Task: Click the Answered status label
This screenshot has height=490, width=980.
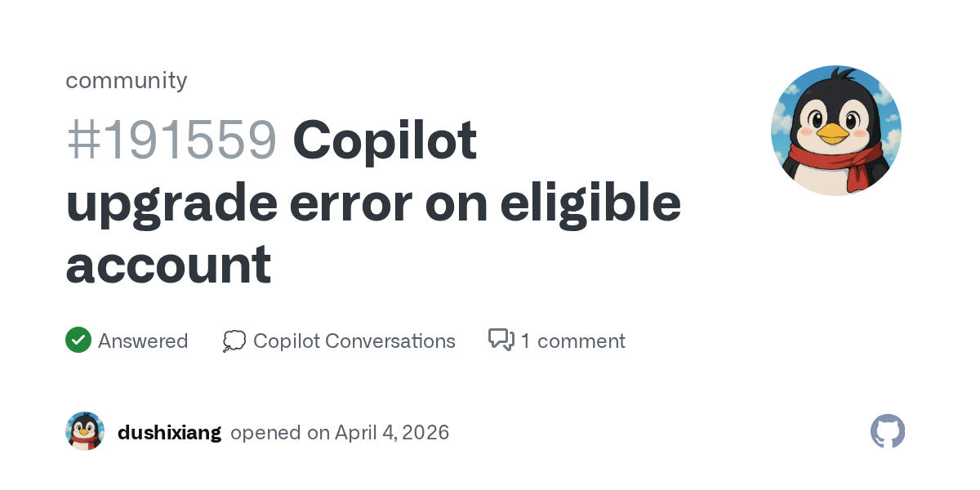Action: [143, 341]
